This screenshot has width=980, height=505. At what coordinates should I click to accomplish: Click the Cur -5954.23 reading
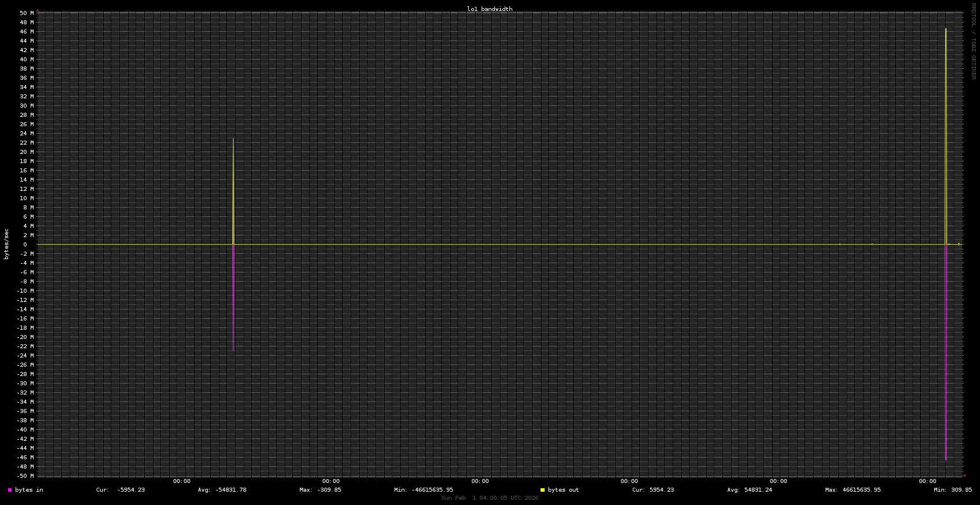click(x=120, y=490)
